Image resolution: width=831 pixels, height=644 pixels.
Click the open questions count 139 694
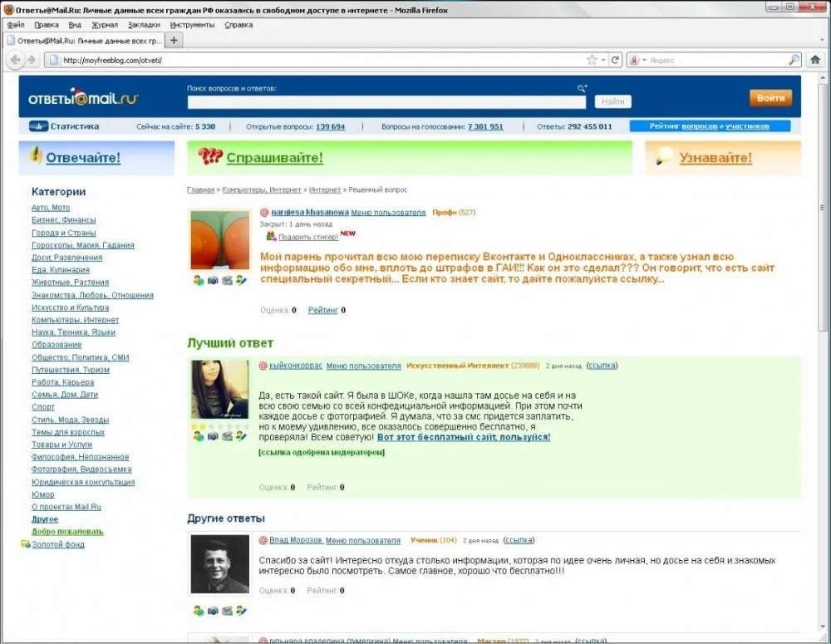coord(330,126)
